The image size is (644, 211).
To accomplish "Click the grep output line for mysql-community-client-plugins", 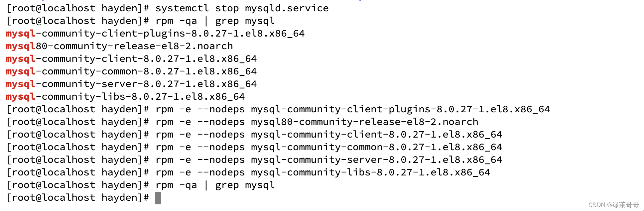I will click(x=155, y=34).
